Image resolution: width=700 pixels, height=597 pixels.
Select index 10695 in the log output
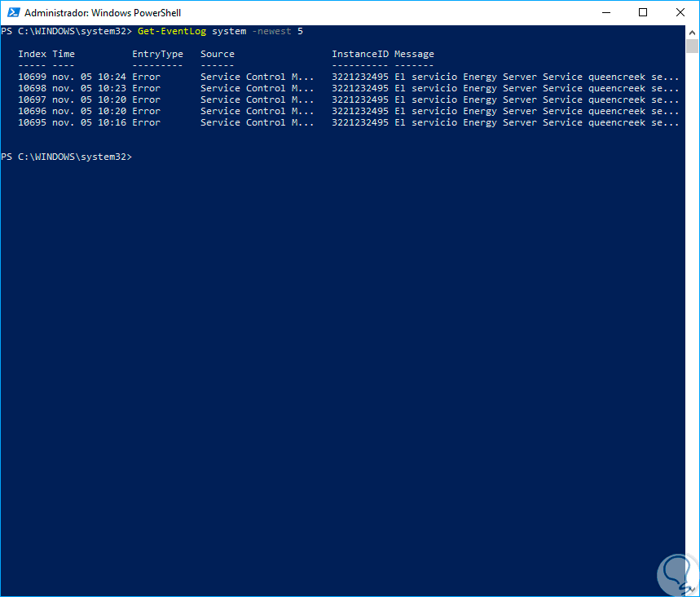[32, 122]
